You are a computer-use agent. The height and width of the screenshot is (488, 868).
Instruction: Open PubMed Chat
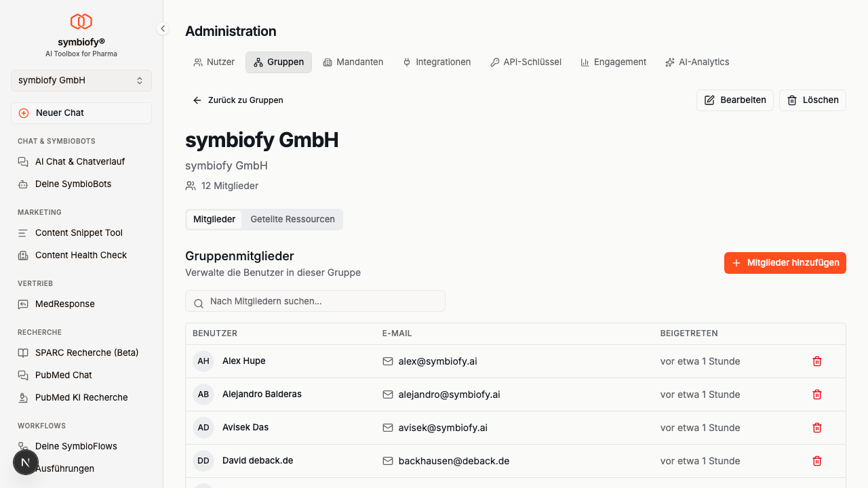click(81, 375)
